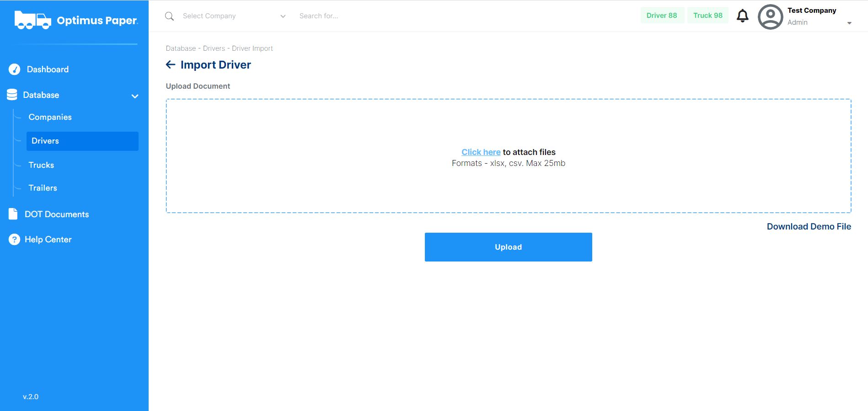
Task: Click the user avatar icon
Action: tap(771, 17)
